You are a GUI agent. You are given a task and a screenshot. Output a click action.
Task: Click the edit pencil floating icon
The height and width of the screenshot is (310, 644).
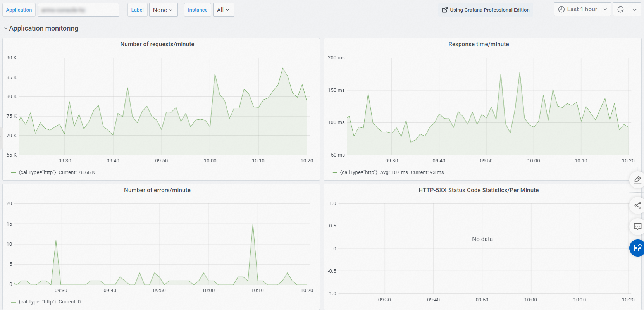tap(637, 179)
